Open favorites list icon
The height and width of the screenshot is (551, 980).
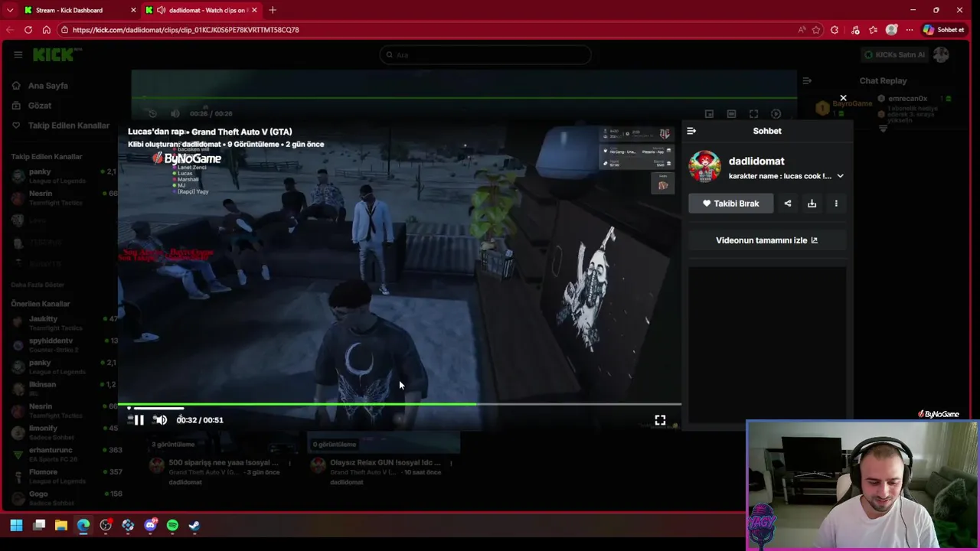[873, 30]
